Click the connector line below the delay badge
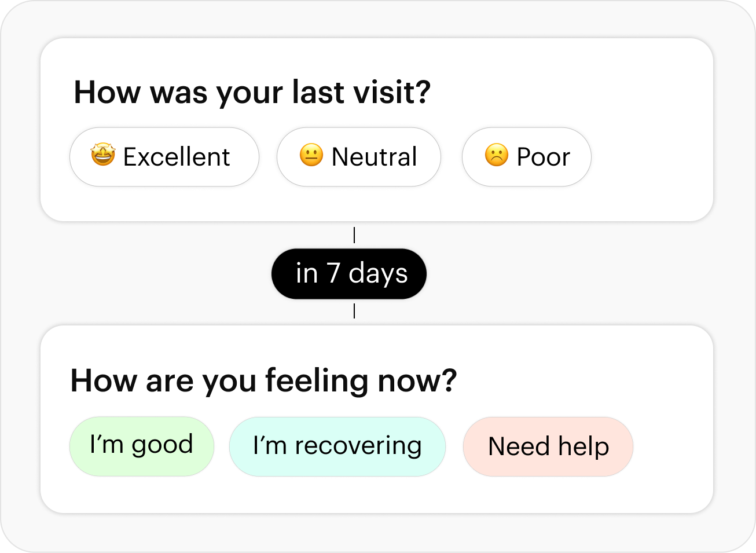This screenshot has width=756, height=553. pyautogui.click(x=354, y=312)
